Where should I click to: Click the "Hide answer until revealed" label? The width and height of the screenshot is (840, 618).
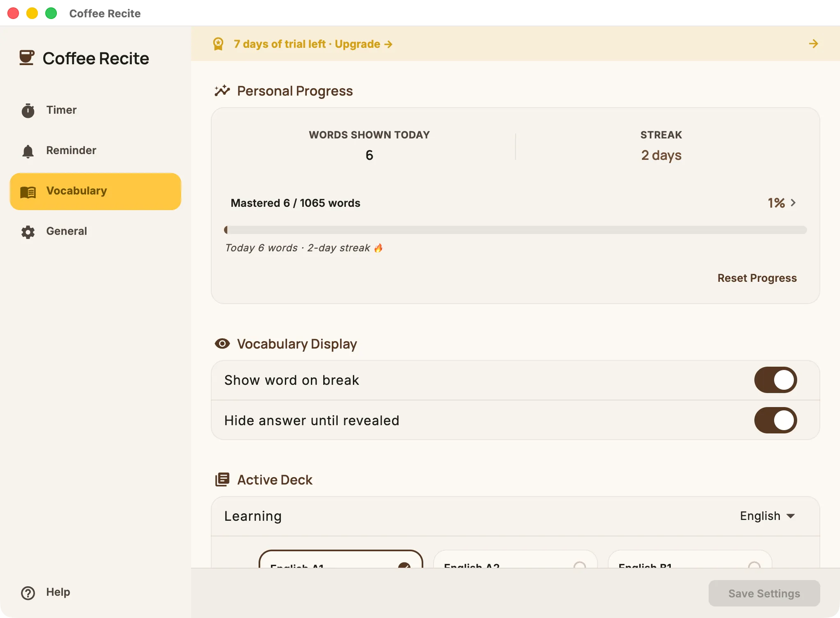click(312, 420)
